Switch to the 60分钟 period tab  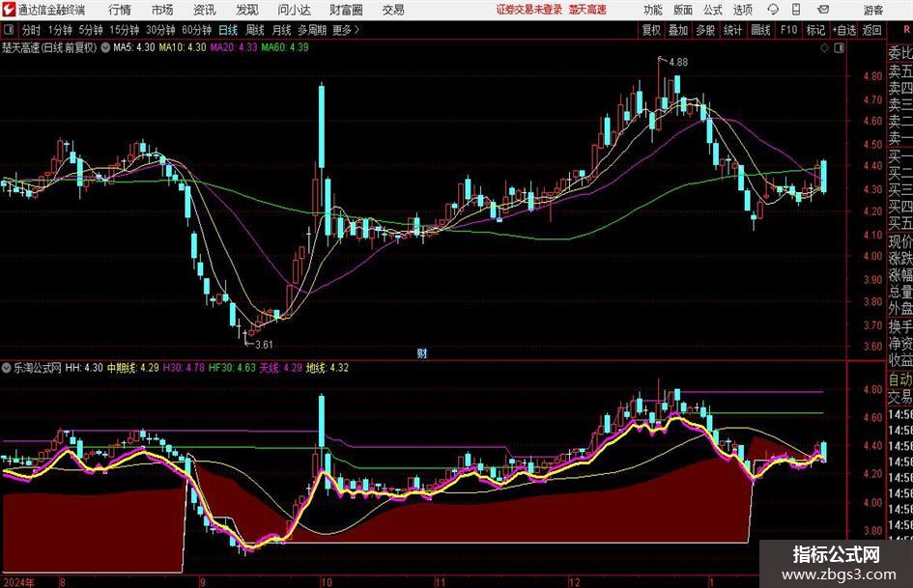196,30
